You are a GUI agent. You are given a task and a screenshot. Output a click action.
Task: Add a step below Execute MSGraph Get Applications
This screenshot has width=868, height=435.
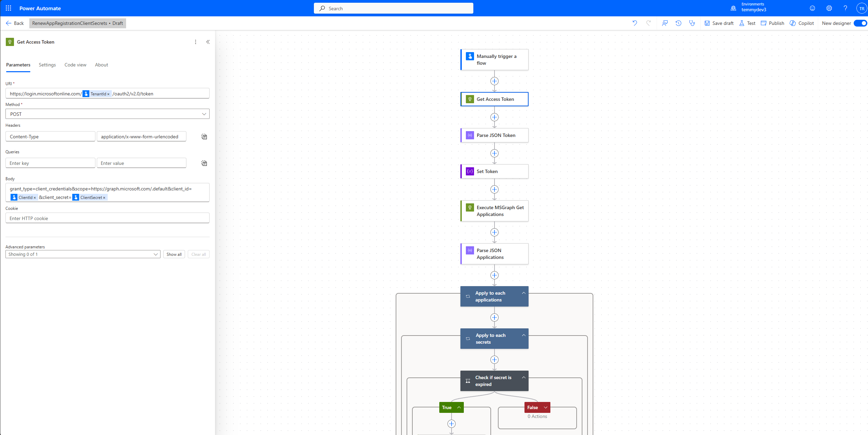(x=494, y=232)
